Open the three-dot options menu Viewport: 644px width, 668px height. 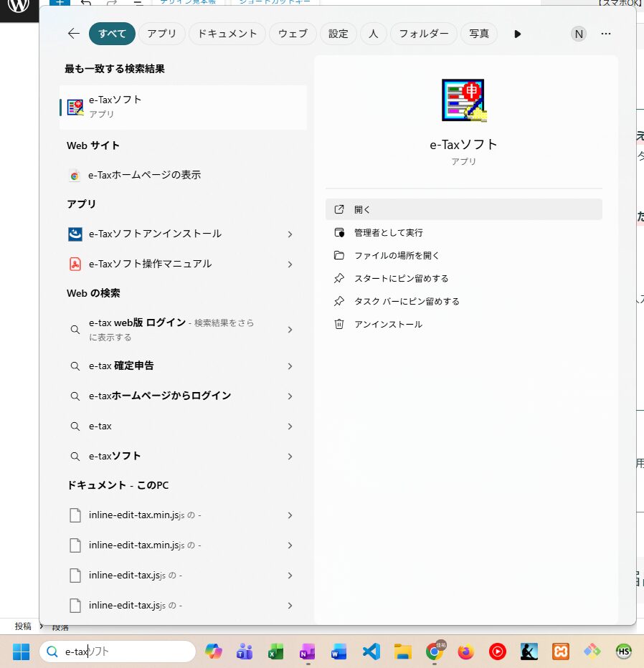point(606,34)
